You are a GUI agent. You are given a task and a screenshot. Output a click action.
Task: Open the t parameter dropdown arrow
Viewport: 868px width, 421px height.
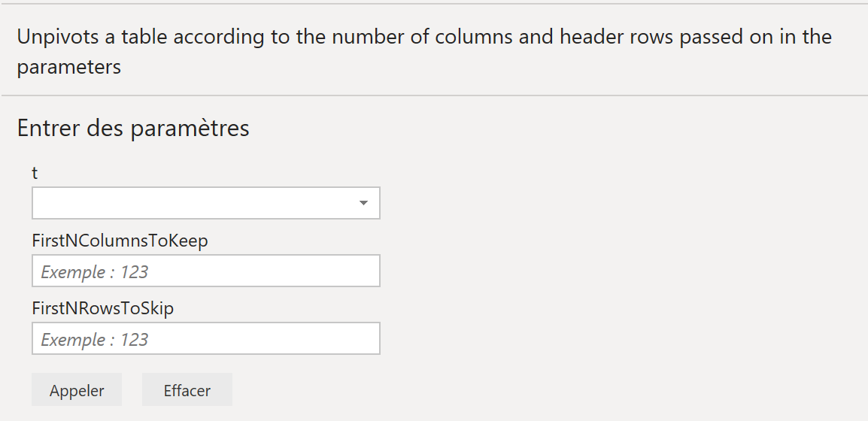pyautogui.click(x=363, y=203)
